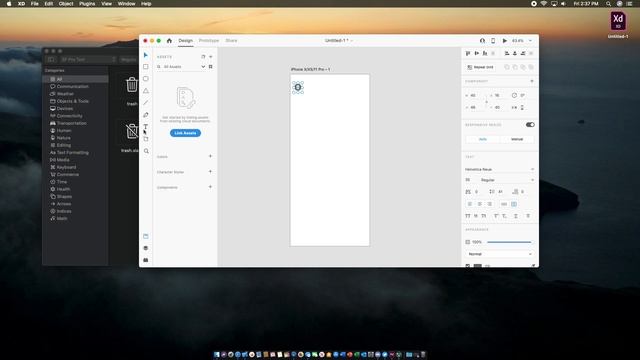Go to XD Home screen icon
Image resolution: width=640 pixels, height=360 pixels.
coord(169,40)
